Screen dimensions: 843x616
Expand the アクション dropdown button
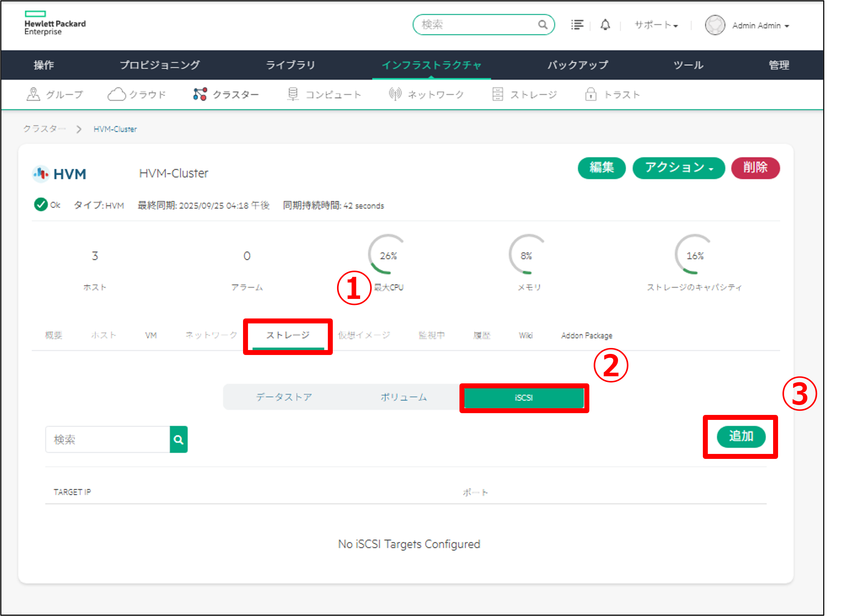678,168
